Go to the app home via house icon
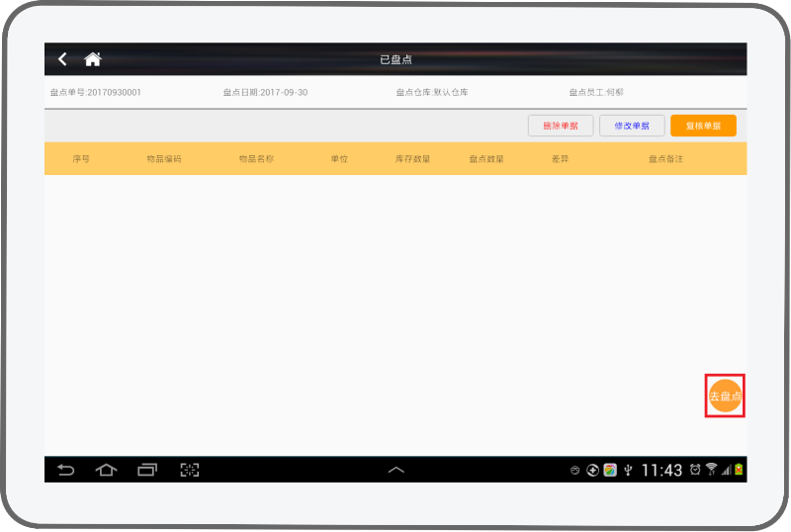 click(93, 59)
